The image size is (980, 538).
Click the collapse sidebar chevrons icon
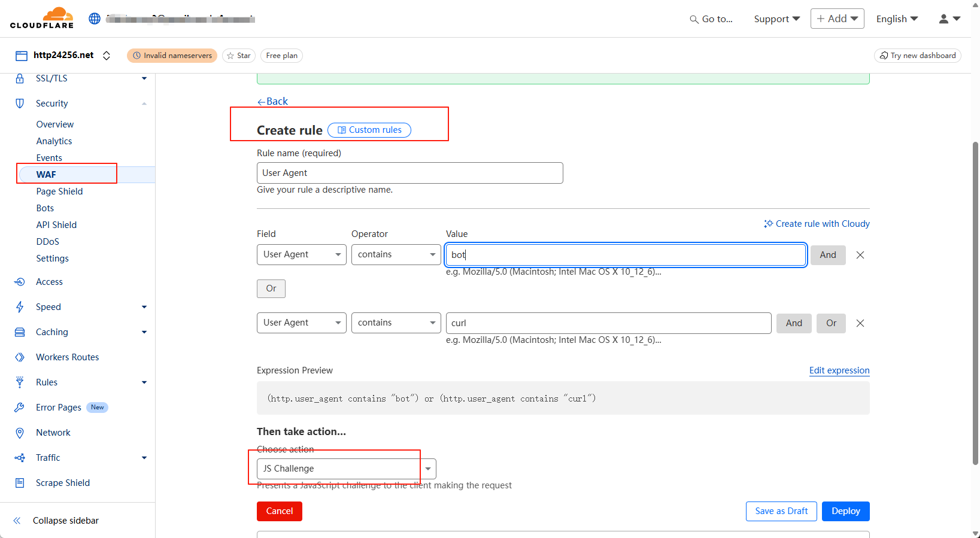click(17, 521)
